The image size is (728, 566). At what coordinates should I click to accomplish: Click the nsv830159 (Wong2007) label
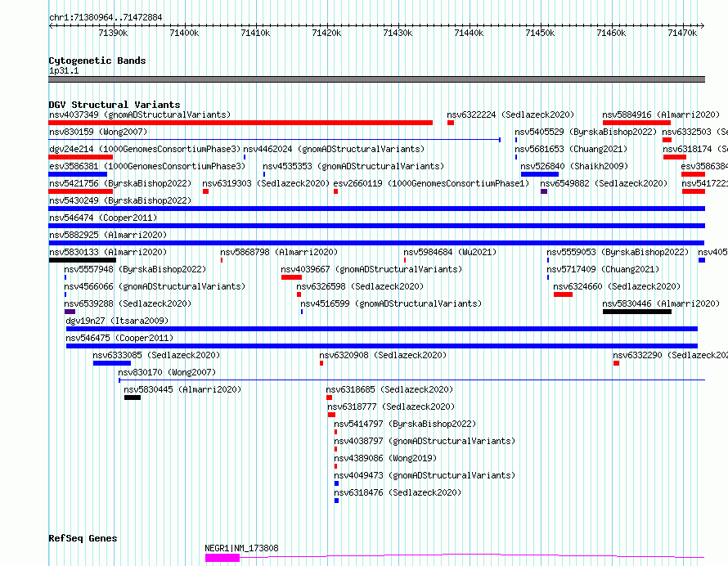tap(98, 132)
